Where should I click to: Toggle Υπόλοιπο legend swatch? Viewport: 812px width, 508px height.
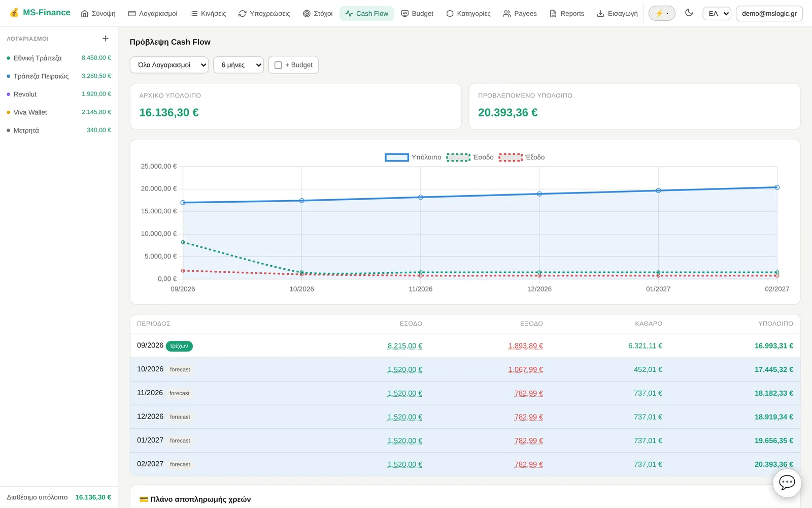click(x=397, y=157)
